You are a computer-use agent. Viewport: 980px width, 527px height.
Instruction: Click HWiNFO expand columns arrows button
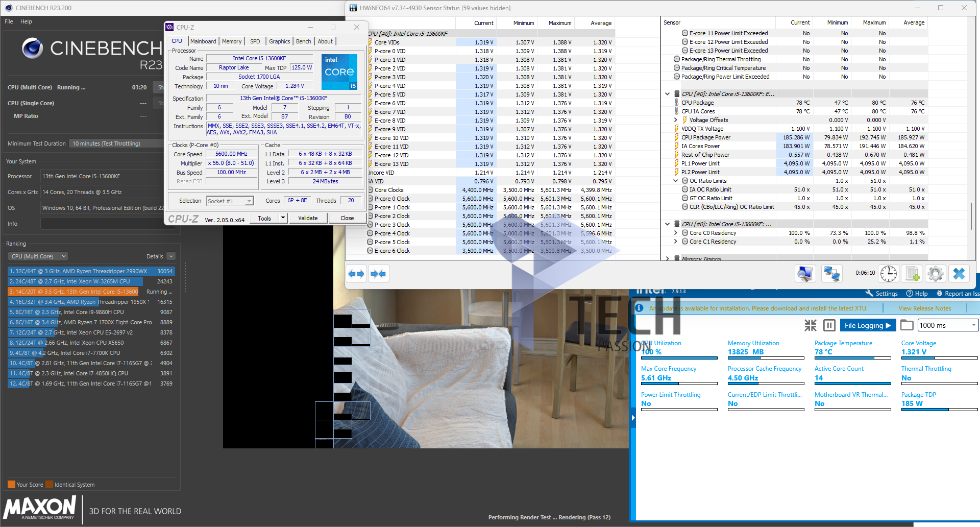[x=356, y=274]
